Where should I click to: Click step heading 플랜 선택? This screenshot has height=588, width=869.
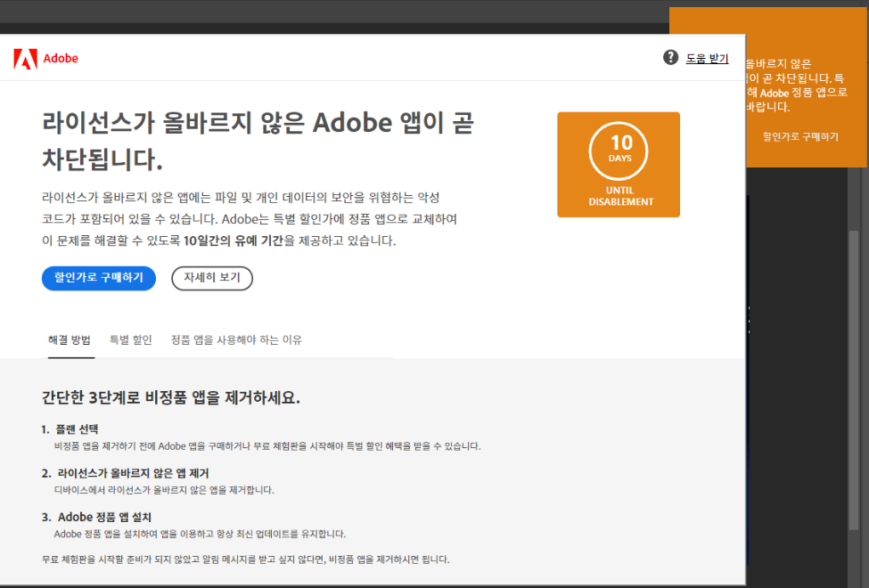click(x=77, y=429)
